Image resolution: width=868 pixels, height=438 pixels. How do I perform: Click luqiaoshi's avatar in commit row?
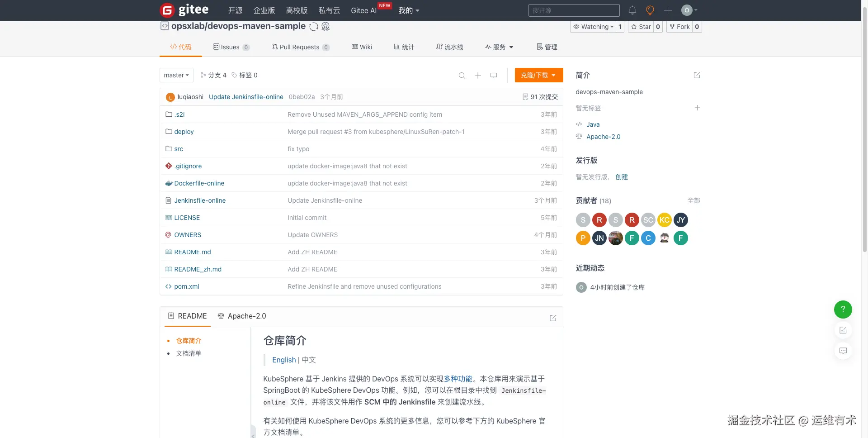pos(170,97)
